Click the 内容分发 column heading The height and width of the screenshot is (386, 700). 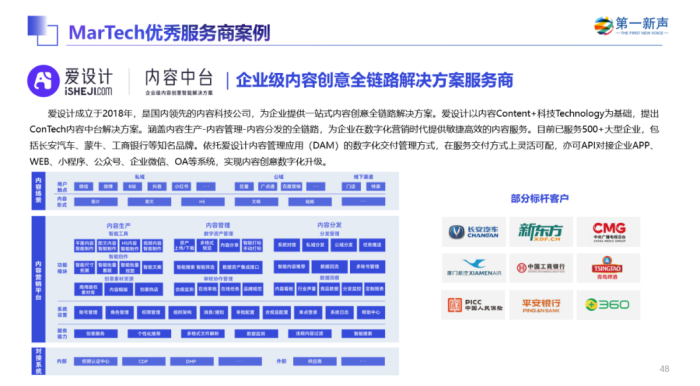tap(329, 225)
